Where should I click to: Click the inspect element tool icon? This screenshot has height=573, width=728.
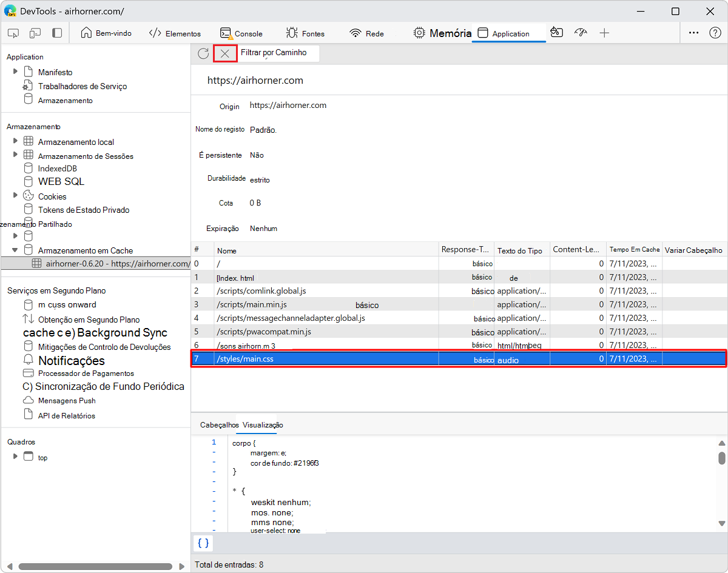pyautogui.click(x=13, y=33)
